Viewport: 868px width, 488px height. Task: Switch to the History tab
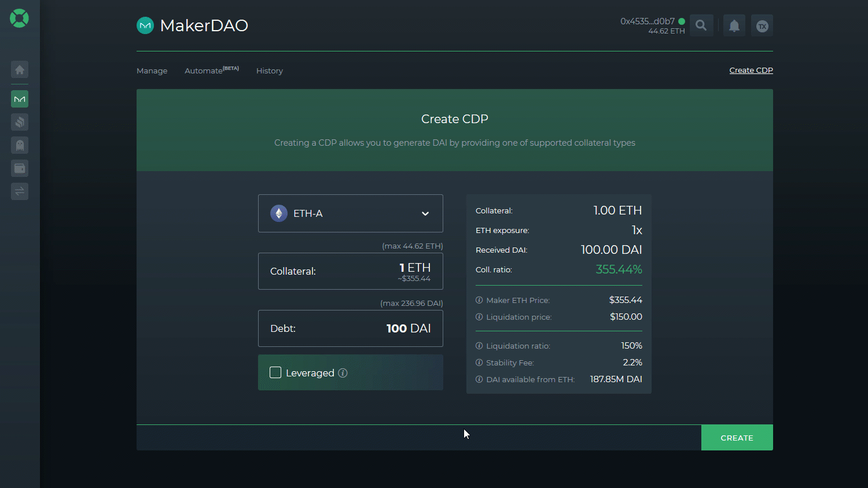click(270, 71)
